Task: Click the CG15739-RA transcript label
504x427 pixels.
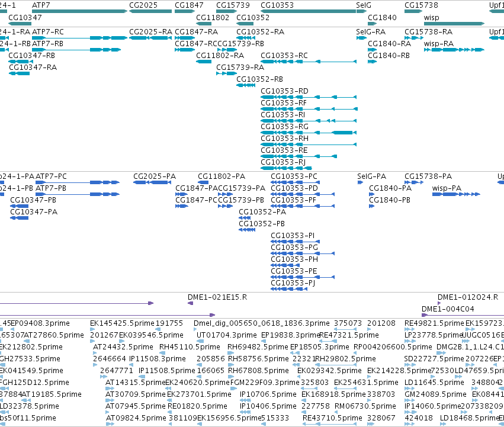Action: pos(240,68)
